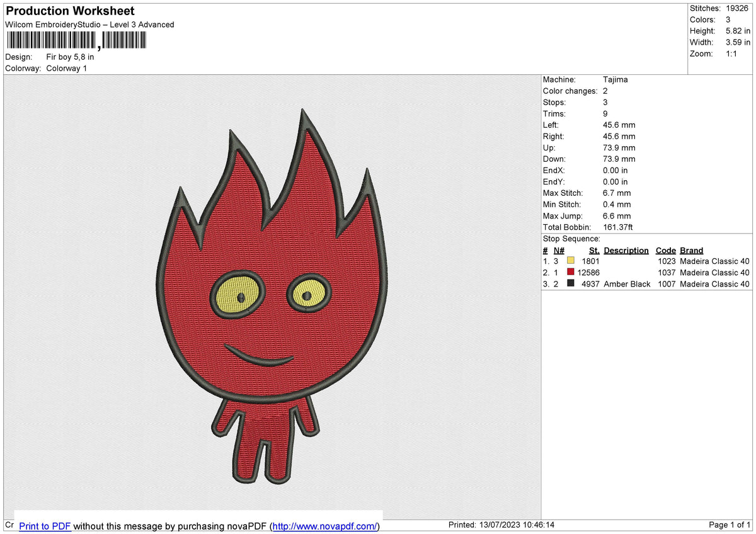Click the thread code 1007

point(667,284)
